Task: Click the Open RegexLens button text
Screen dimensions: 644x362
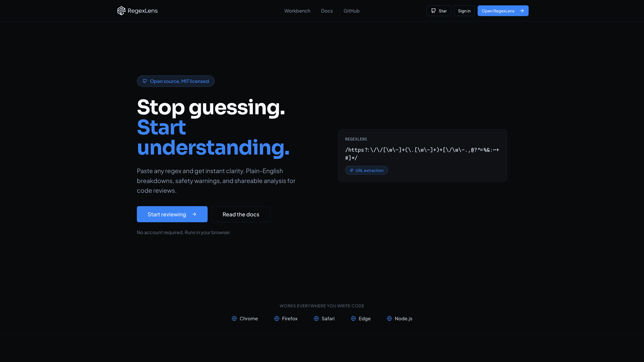Action: point(498,11)
